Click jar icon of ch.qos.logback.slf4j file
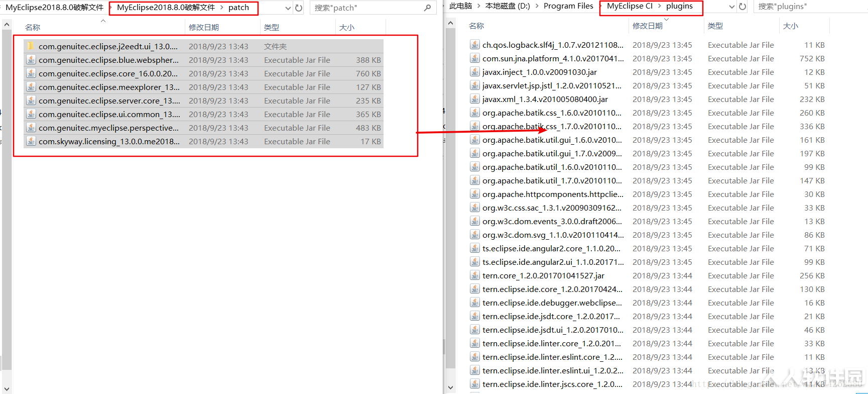 click(474, 45)
